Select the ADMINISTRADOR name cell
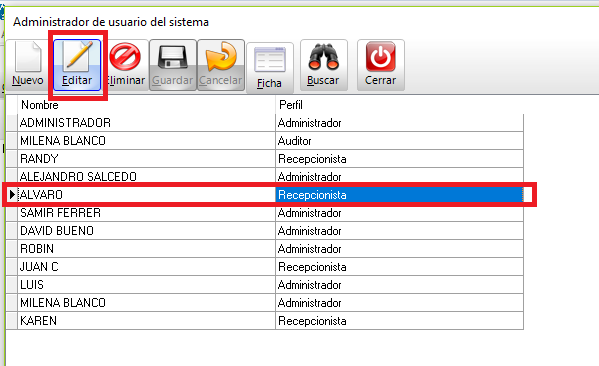The height and width of the screenshot is (366, 599). (146, 123)
